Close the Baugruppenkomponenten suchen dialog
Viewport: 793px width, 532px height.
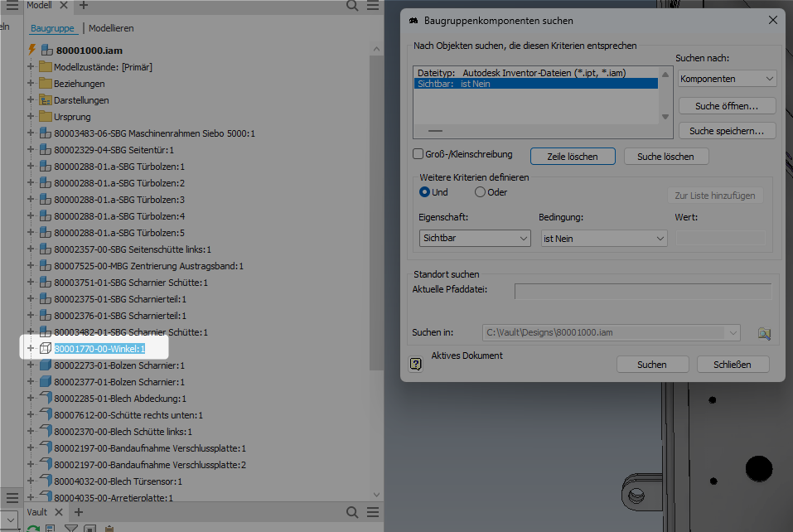[x=773, y=20]
